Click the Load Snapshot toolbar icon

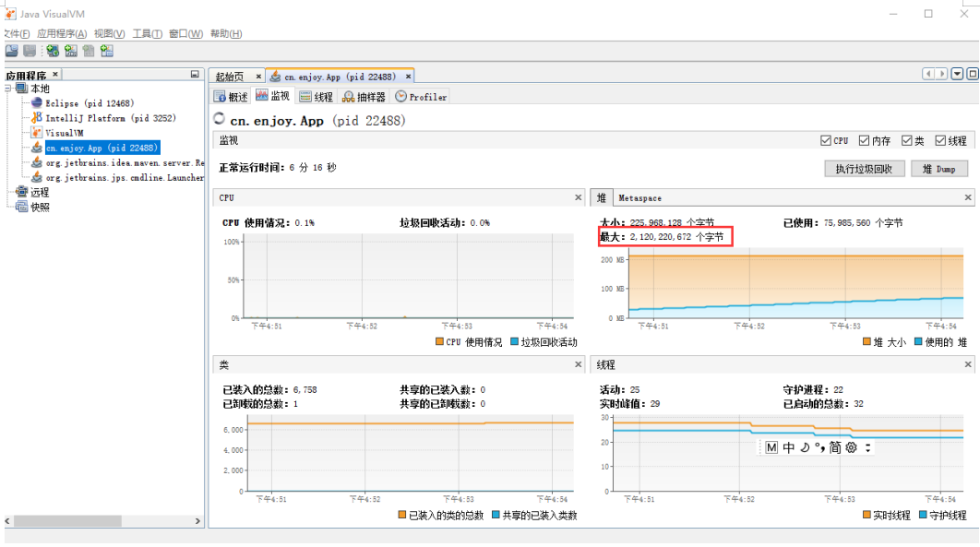coord(12,51)
